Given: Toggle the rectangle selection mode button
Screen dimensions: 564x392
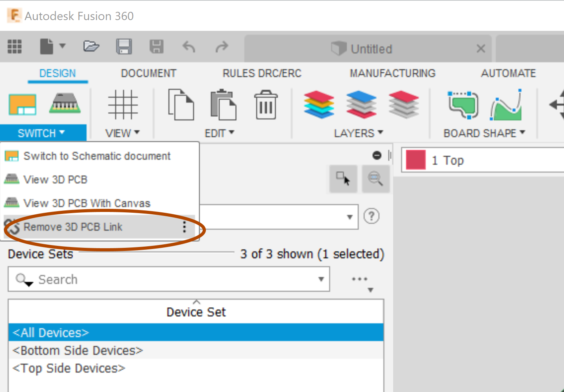Looking at the screenshot, I should point(343,178).
